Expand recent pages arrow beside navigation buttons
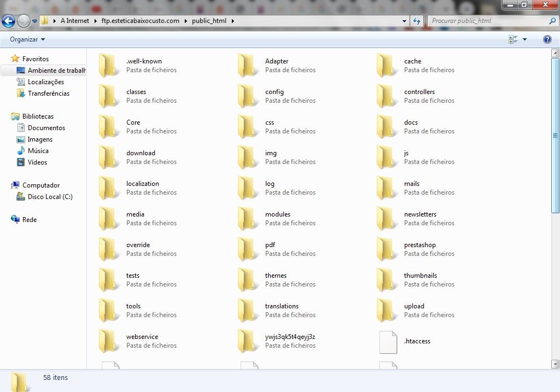The width and height of the screenshot is (560, 392). 34,21
